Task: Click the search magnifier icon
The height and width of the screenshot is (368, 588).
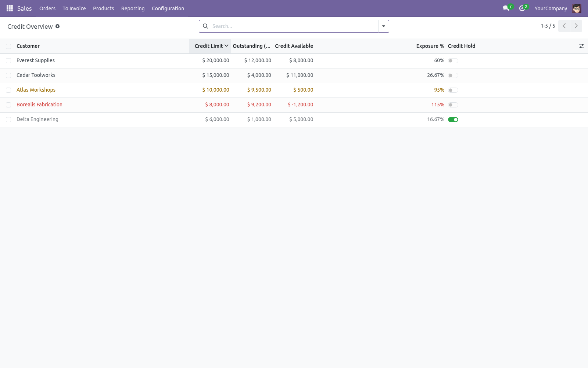Action: (x=205, y=26)
